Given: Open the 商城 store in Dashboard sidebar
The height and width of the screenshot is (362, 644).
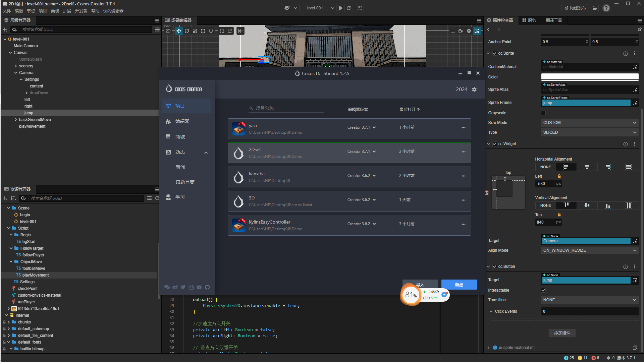Looking at the screenshot, I should [180, 137].
